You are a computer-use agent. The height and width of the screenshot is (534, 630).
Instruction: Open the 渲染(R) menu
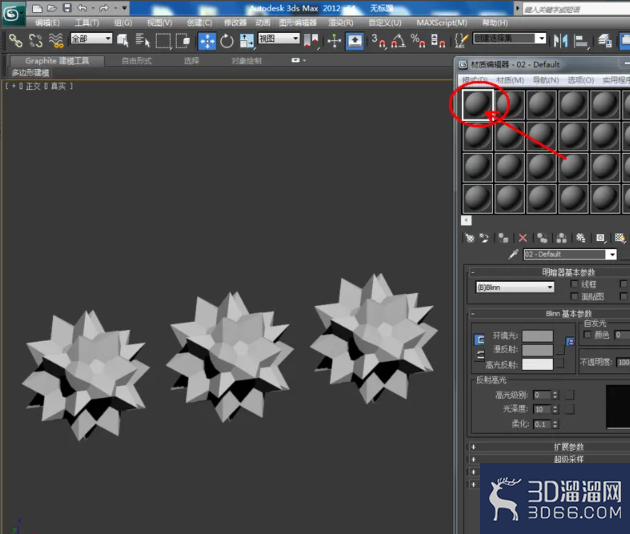[341, 23]
